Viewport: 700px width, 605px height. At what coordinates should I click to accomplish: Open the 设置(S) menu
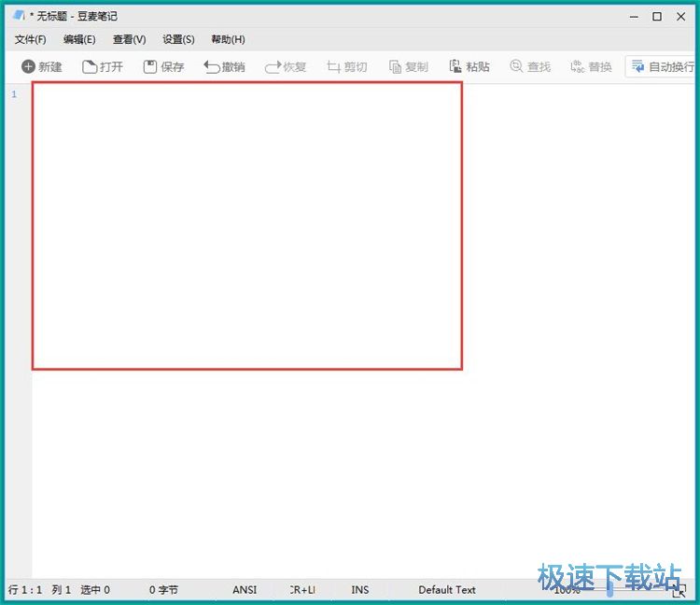click(x=178, y=39)
